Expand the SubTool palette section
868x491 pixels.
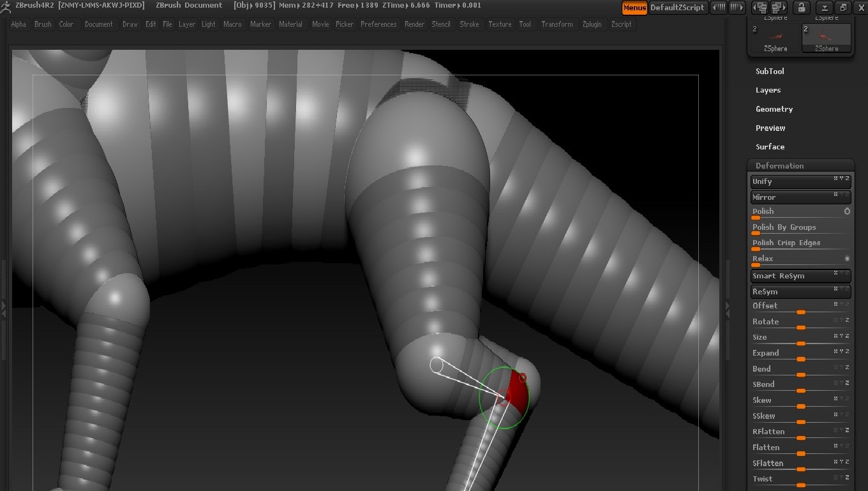pos(770,72)
